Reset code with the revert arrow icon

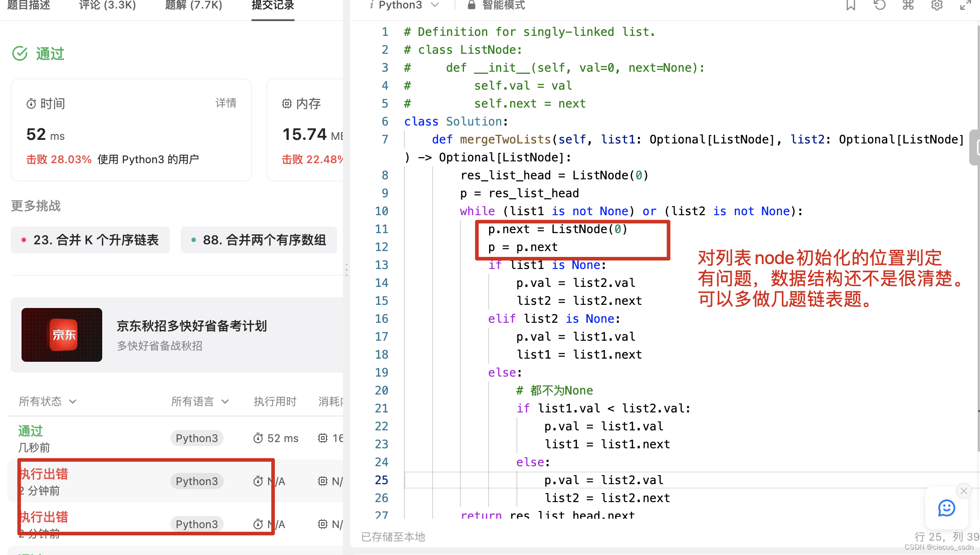880,5
